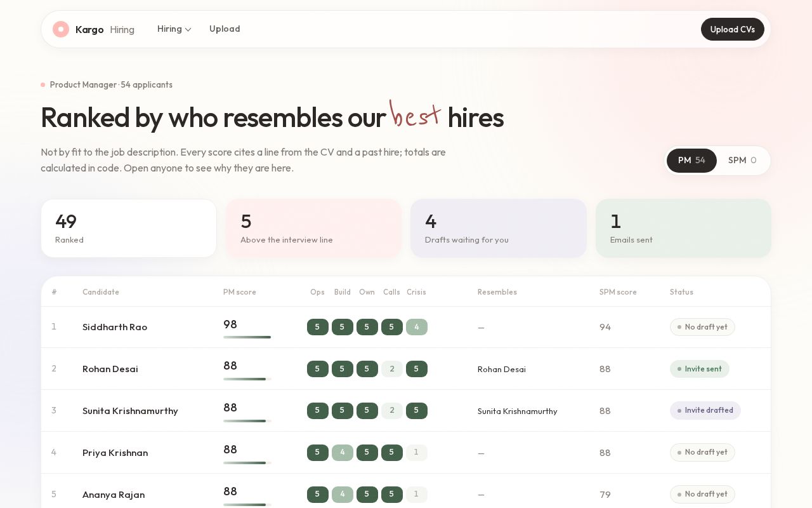Click Rohan Desai in the Resembles column
Viewport: 812px width, 508px height.
click(x=502, y=370)
